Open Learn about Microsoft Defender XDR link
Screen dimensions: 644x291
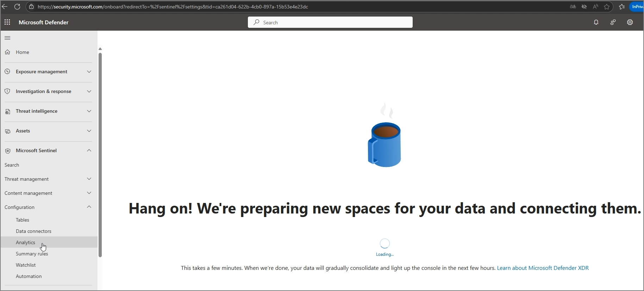[x=543, y=268]
